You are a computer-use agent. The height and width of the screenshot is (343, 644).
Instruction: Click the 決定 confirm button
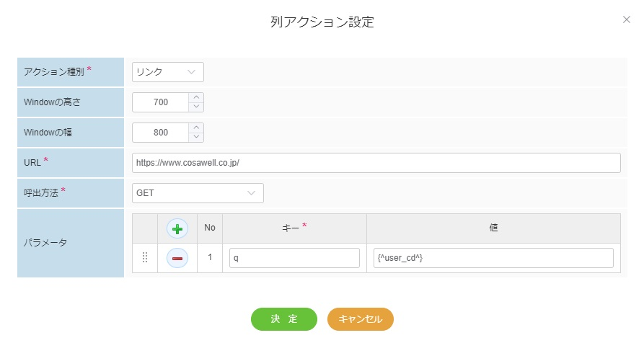(283, 319)
